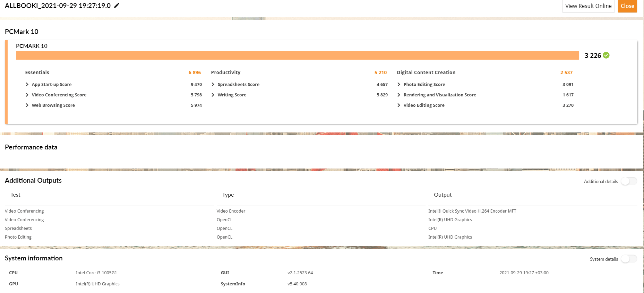Image resolution: width=644 pixels, height=293 pixels.
Task: Expand Spreadsheets Score details
Action: 213,84
